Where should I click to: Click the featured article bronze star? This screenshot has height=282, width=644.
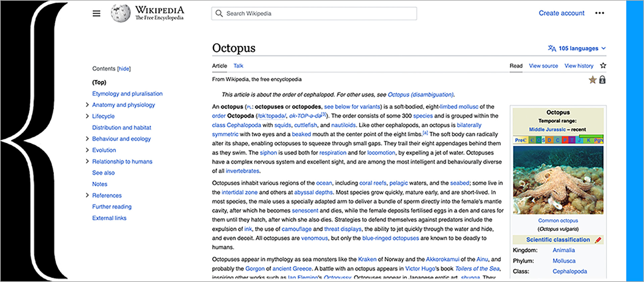click(x=592, y=80)
